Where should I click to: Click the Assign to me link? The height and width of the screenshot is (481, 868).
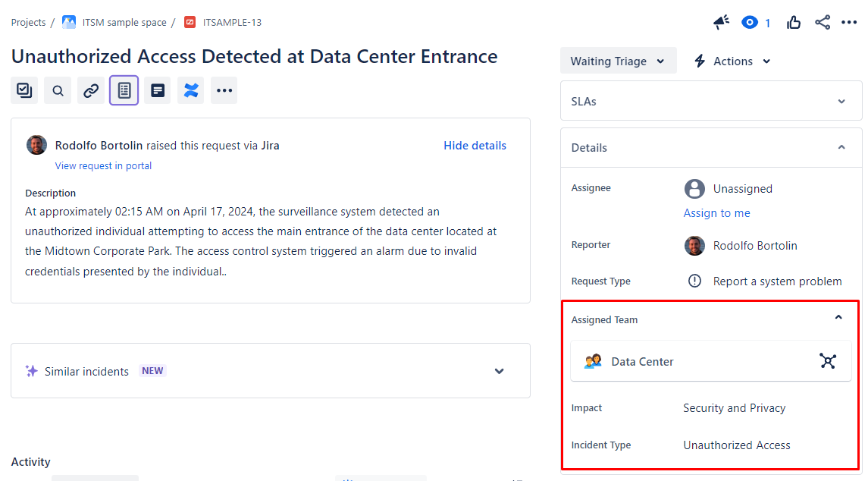(716, 213)
